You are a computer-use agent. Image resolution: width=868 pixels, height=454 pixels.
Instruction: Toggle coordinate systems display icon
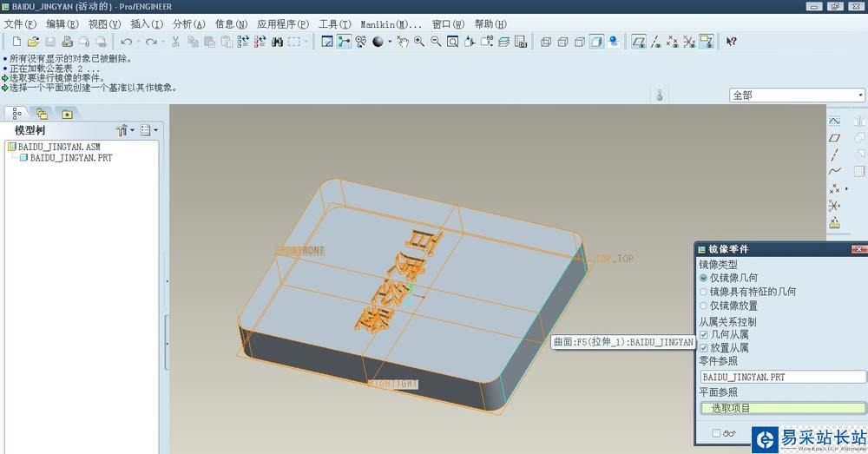pos(689,42)
